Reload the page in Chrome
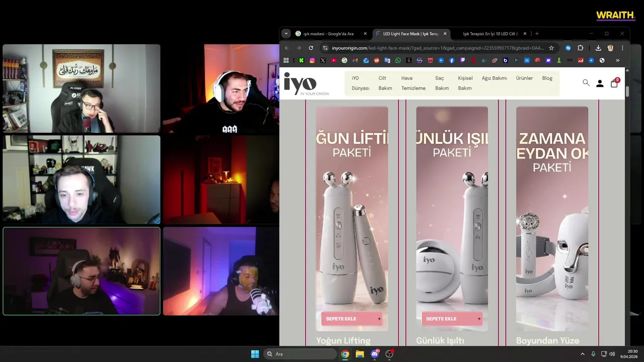Image resolution: width=644 pixels, height=362 pixels. click(311, 48)
